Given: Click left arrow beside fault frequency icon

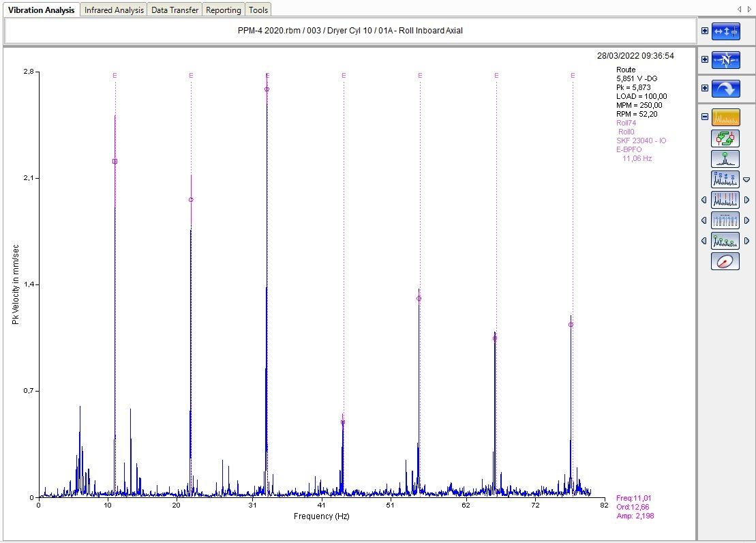Looking at the screenshot, I should [x=704, y=200].
